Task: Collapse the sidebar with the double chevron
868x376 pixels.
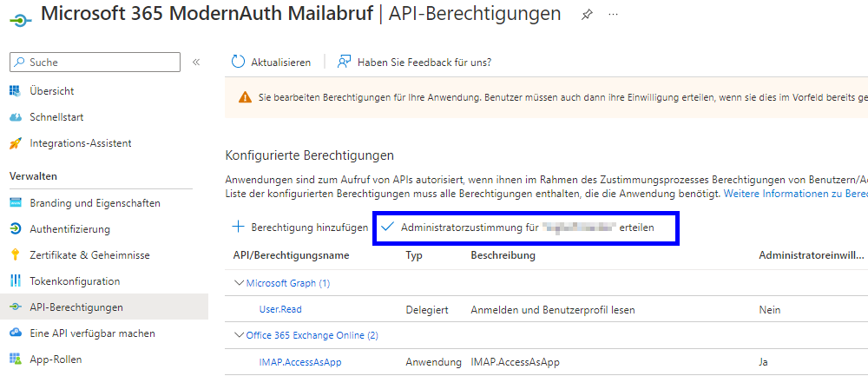Action: (196, 62)
